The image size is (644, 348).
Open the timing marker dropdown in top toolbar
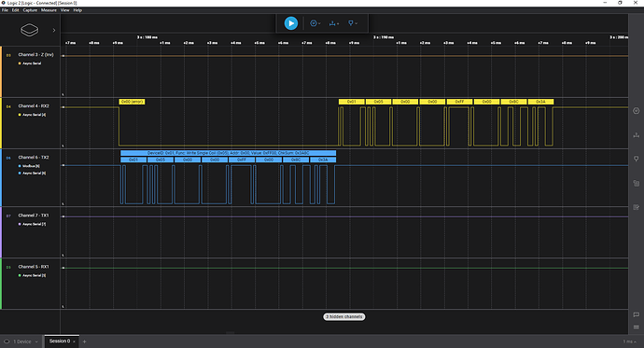pyautogui.click(x=353, y=23)
